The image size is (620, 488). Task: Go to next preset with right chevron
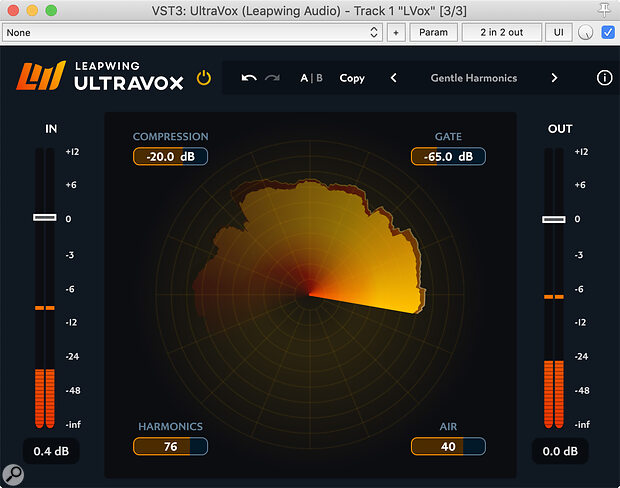[x=554, y=78]
